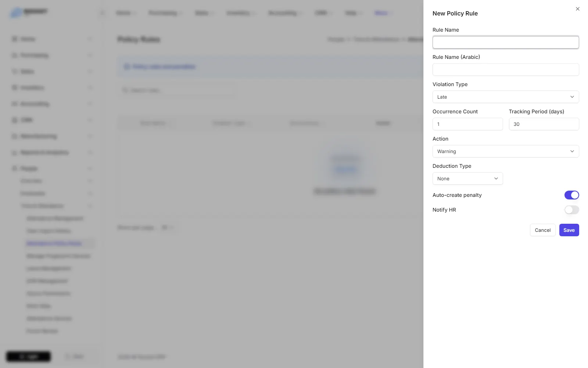The image size is (588, 368).
Task: Edit the Occurrence Count field
Action: [467, 124]
